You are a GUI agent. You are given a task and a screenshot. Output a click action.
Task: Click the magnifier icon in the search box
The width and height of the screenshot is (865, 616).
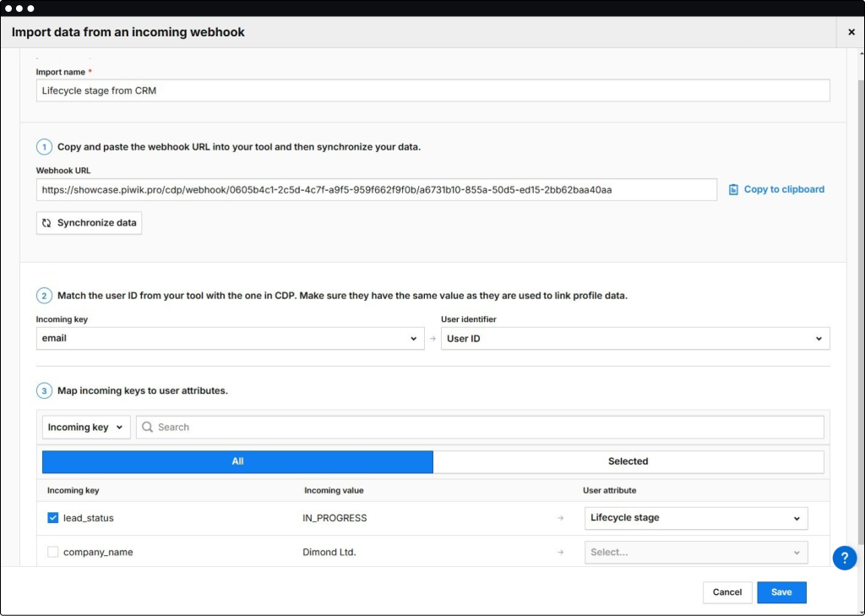[147, 428]
